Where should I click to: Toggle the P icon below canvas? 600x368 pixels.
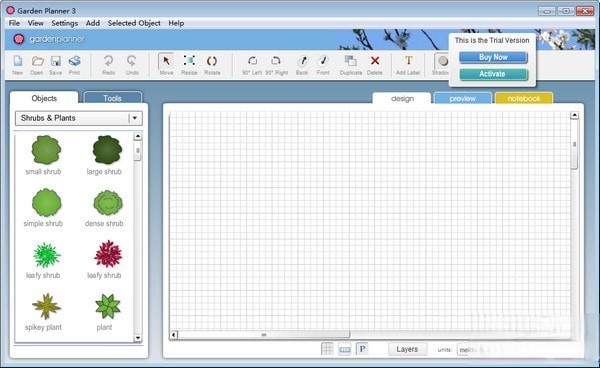click(362, 348)
